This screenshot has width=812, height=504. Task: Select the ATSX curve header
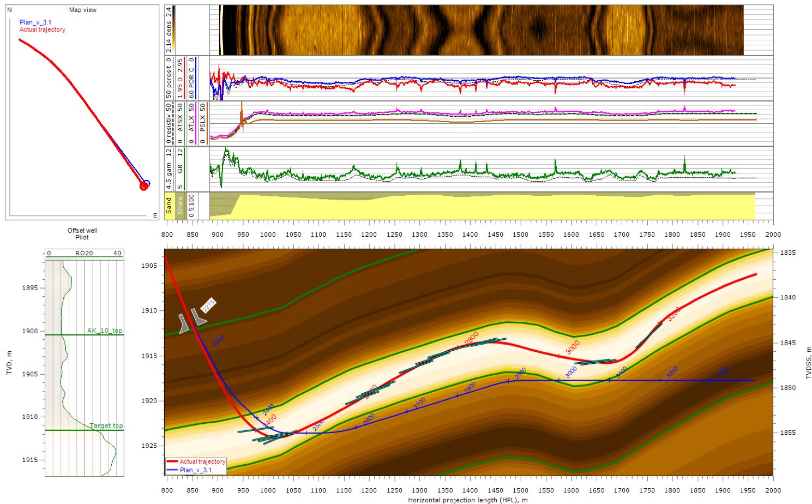point(181,124)
